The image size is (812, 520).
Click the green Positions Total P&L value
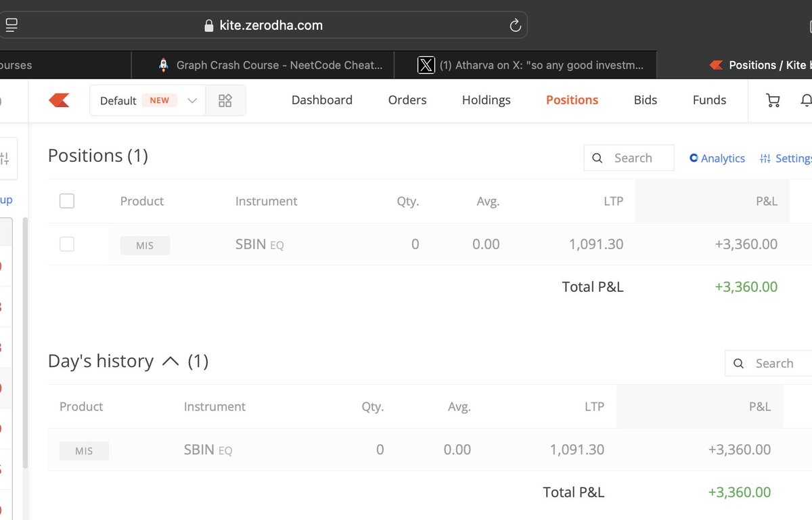pyautogui.click(x=746, y=287)
